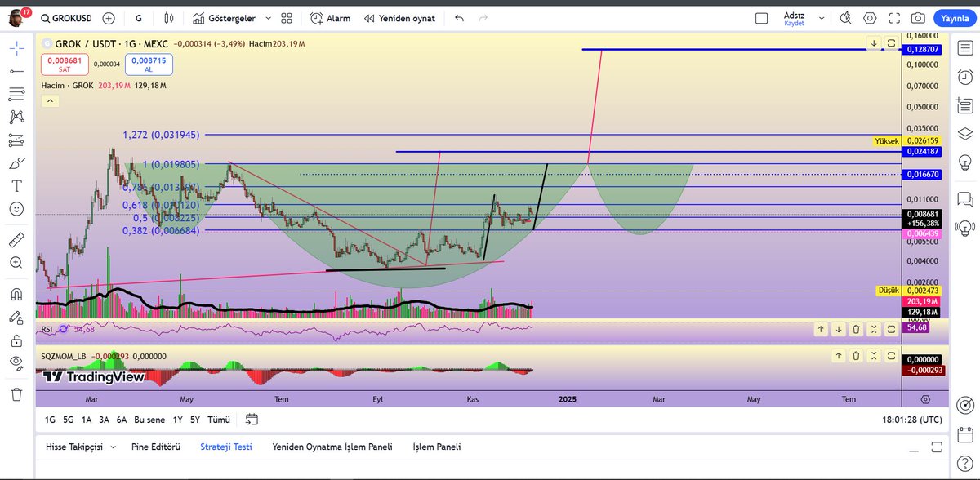Activate the zoom in tool
The image size is (980, 480).
(16, 263)
